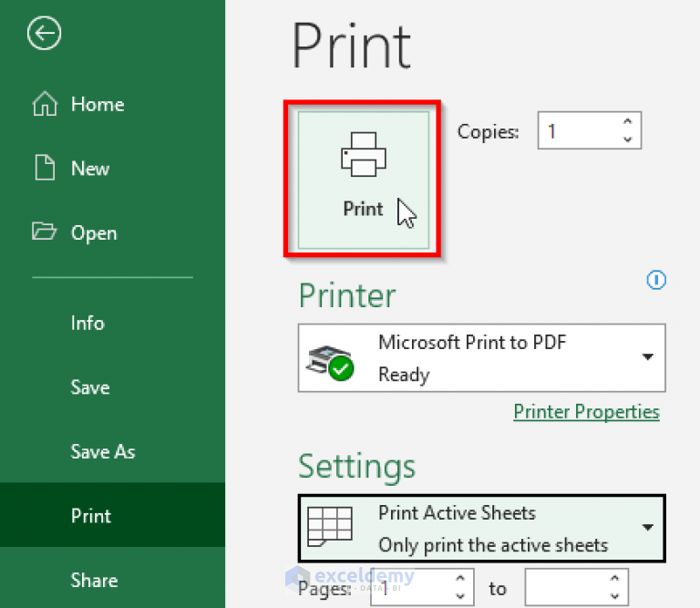Viewport: 700px width, 608px height.
Task: Click the large Print button with printer icon
Action: coord(363,180)
